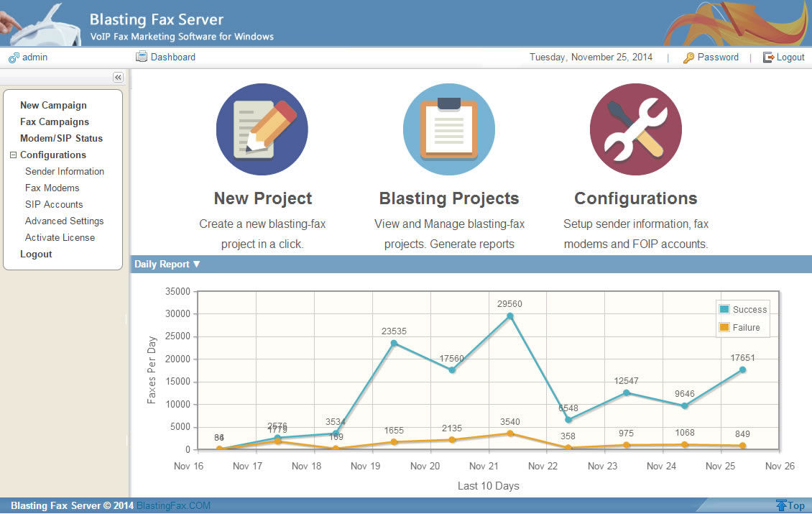Click the Nov 21 axis label
This screenshot has width=812, height=514.
coord(484,467)
